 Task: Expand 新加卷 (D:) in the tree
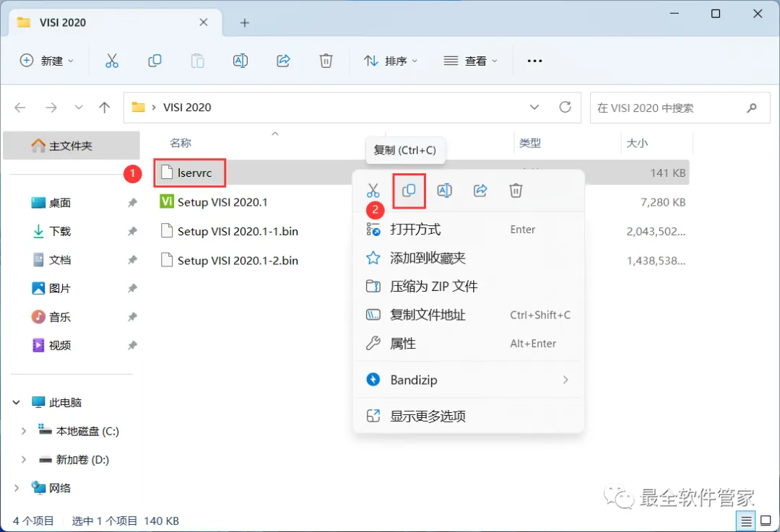click(x=23, y=459)
